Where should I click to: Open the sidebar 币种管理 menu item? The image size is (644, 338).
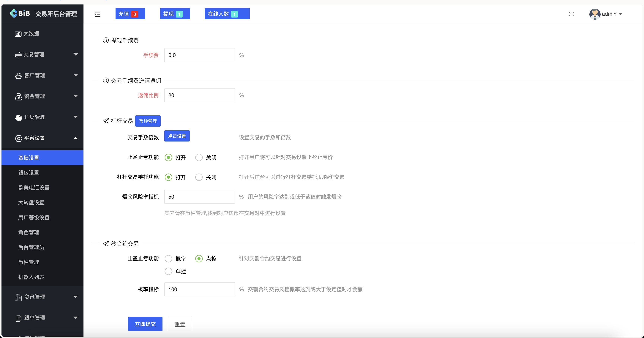[x=42, y=262]
